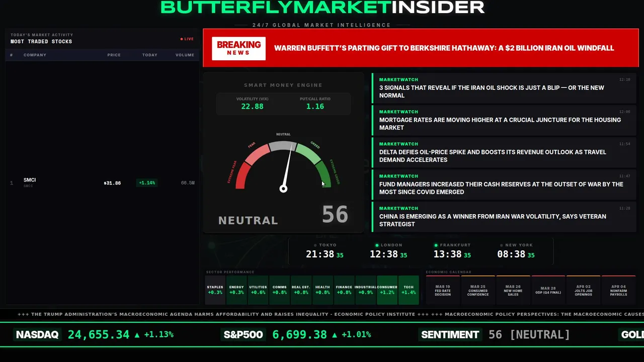The width and height of the screenshot is (644, 362).
Task: Open the Apr 02 JOLTS Job Openings event
Action: (584, 290)
